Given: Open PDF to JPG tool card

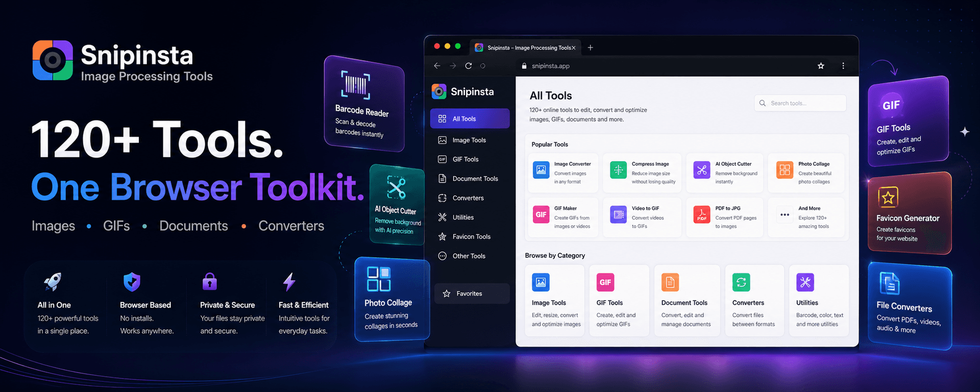Looking at the screenshot, I should (725, 217).
